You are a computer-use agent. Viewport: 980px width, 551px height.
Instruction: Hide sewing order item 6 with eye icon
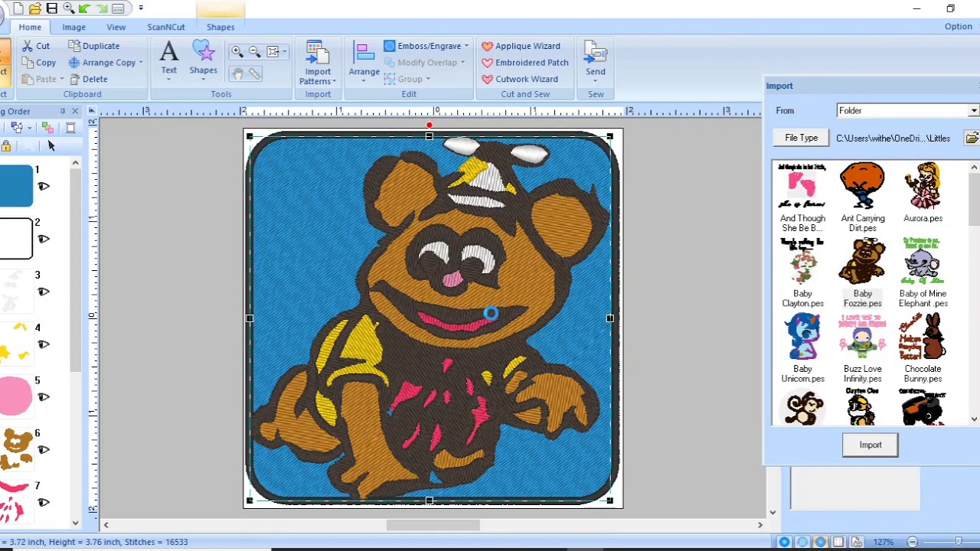coord(44,450)
